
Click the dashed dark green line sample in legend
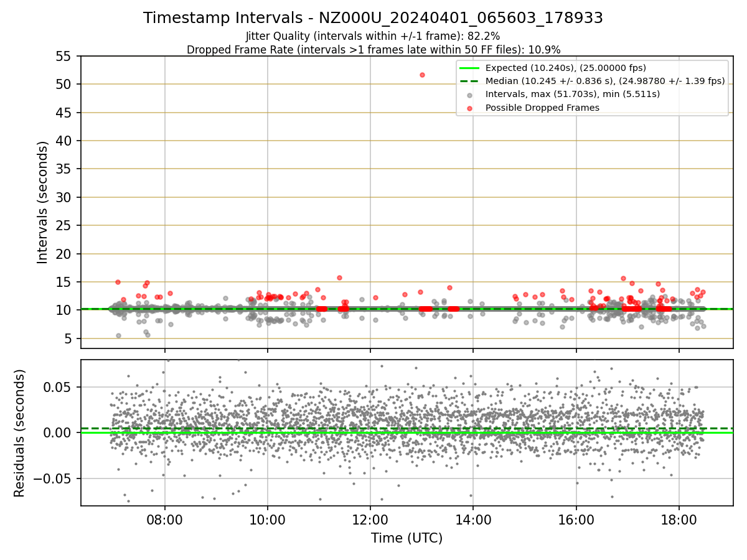(469, 81)
